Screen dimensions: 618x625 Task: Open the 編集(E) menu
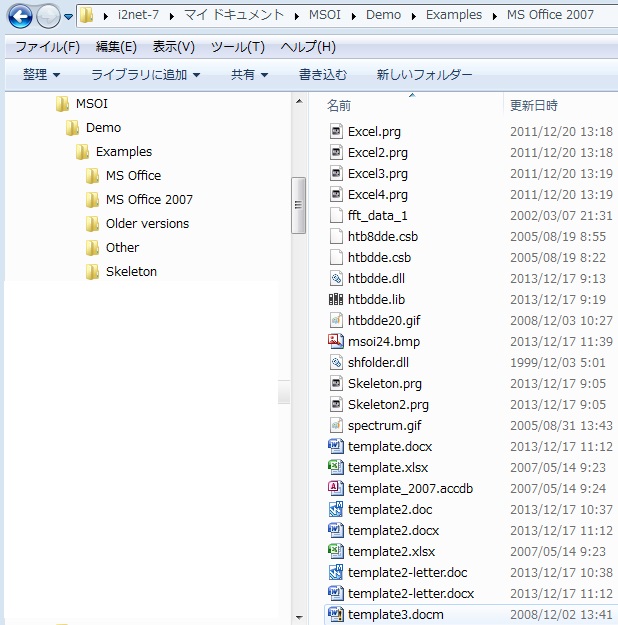tap(116, 47)
